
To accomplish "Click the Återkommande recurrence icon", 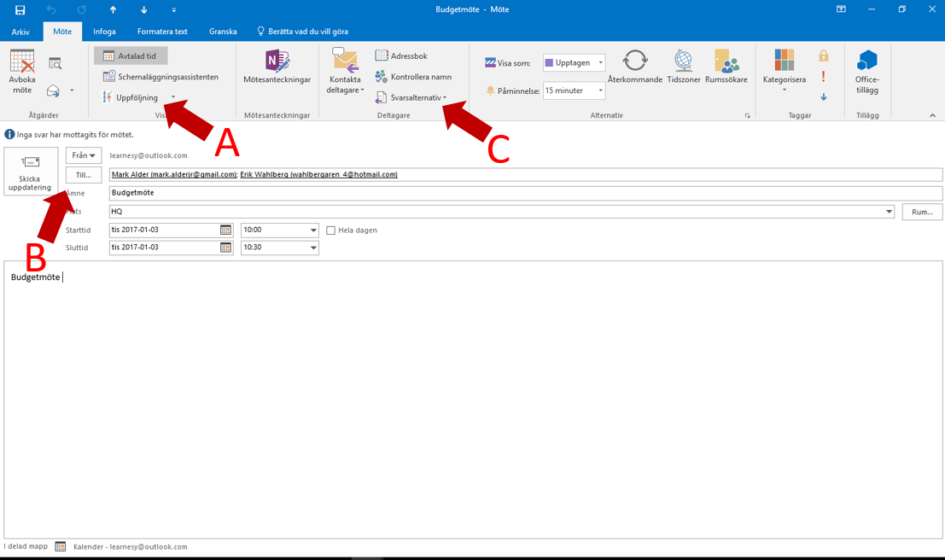I will 634,67.
